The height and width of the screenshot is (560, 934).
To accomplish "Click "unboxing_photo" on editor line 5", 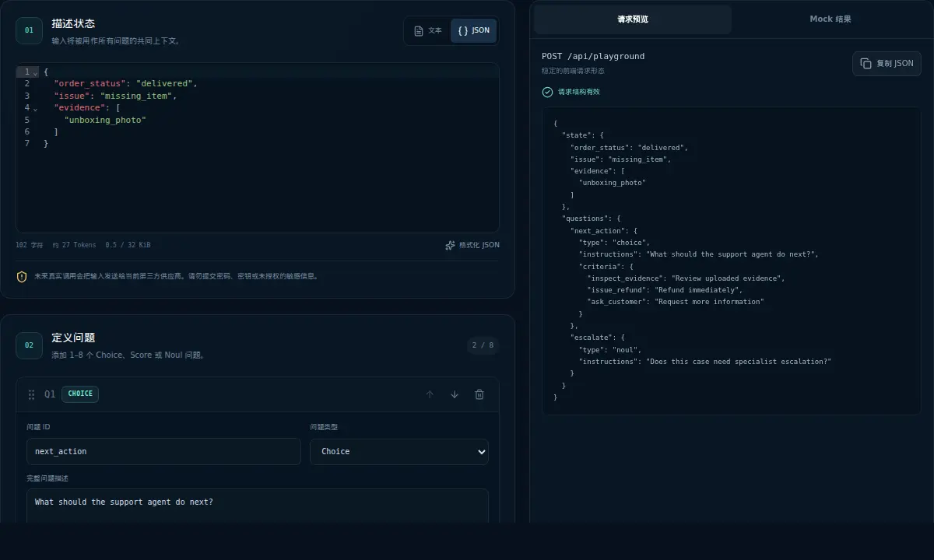I will pos(105,120).
